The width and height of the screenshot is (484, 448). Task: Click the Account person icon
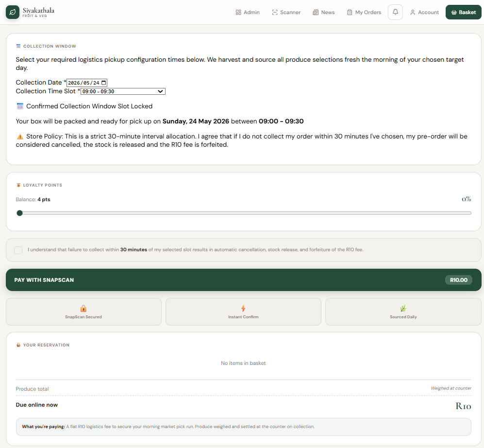412,12
